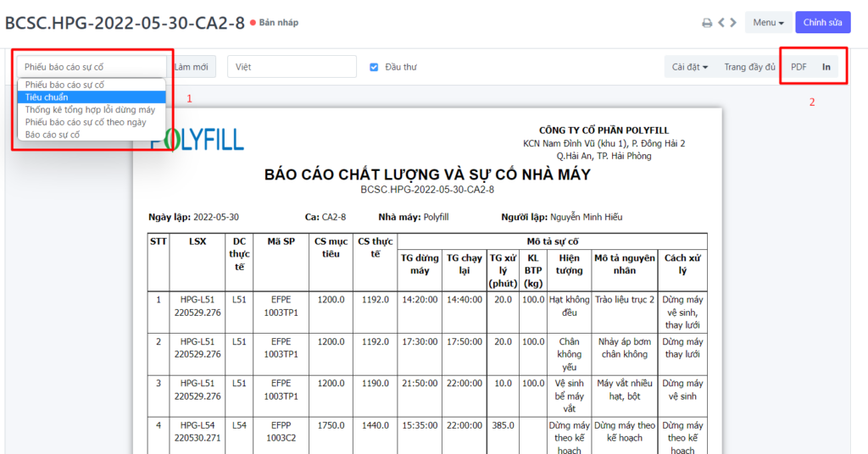868x454 pixels.
Task: Click the Việt language input field
Action: (x=292, y=67)
